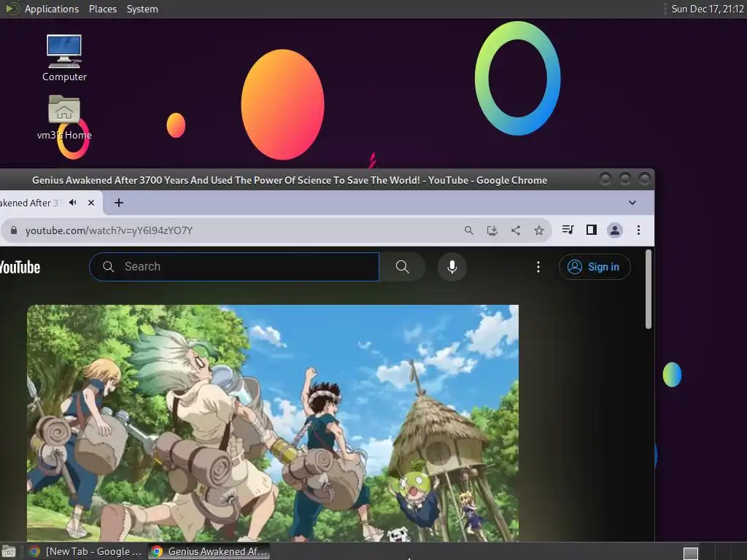Open vm3's Home folder icon
This screenshot has width=747, height=560.
pos(64,117)
